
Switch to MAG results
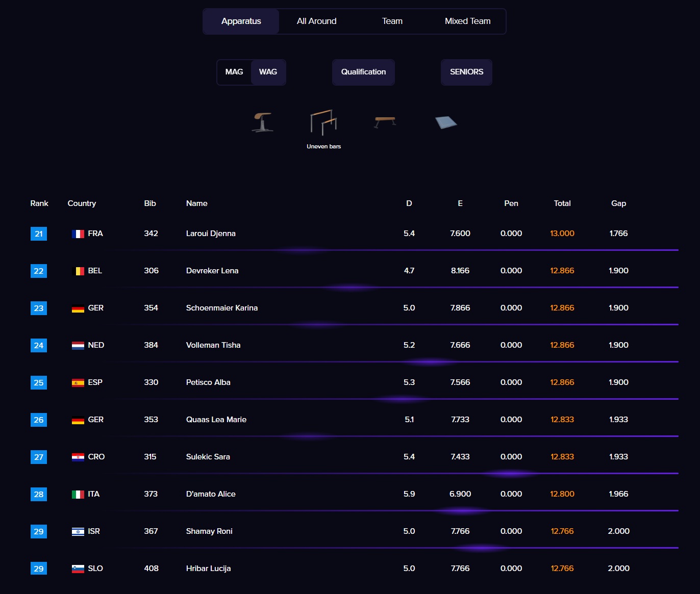click(234, 72)
